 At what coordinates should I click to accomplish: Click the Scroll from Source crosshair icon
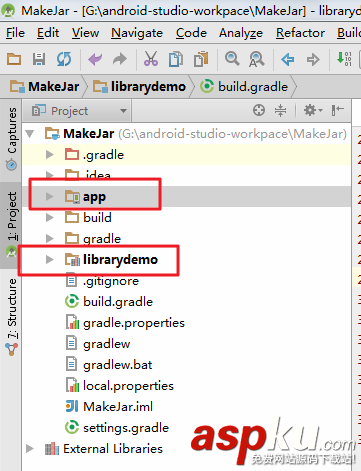pyautogui.click(x=259, y=110)
